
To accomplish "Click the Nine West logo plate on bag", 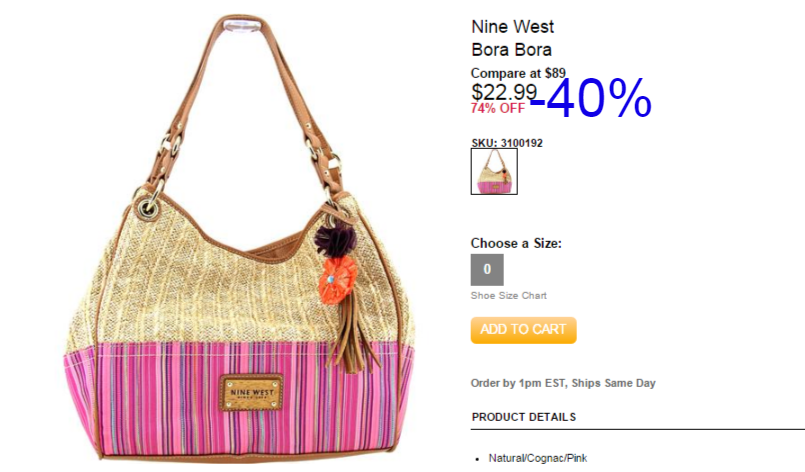I will (x=252, y=392).
